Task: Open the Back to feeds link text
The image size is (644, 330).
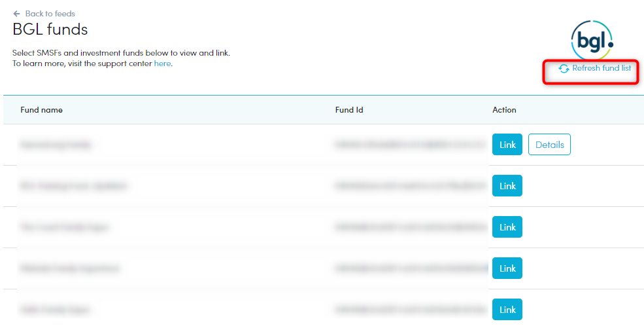Action: pyautogui.click(x=50, y=14)
